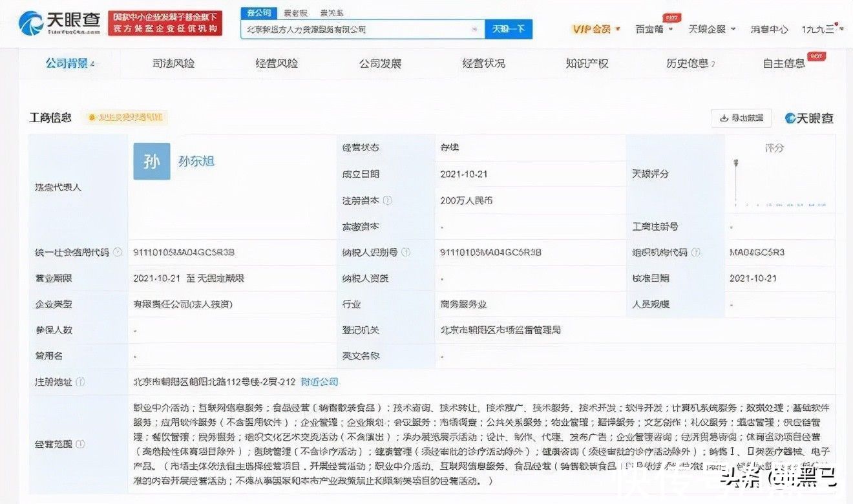Click the help icon beside 注册地址
Image resolution: width=853 pixels, height=504 pixels.
coord(80,382)
